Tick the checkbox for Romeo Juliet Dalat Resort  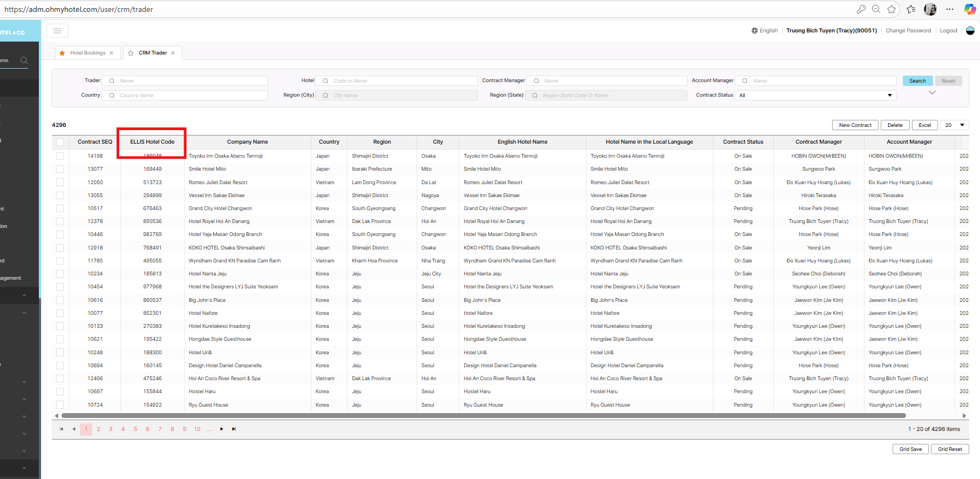click(x=60, y=183)
